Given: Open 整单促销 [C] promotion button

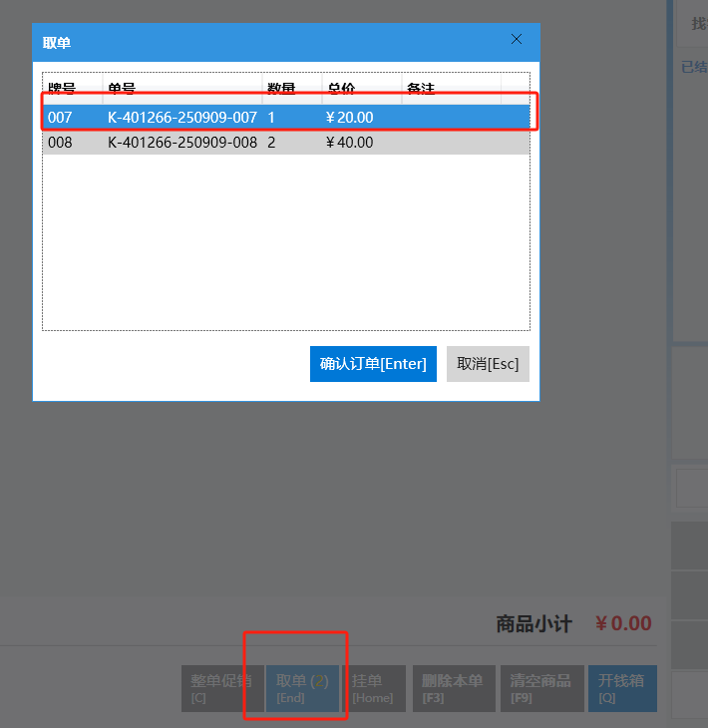Looking at the screenshot, I should coord(220,688).
